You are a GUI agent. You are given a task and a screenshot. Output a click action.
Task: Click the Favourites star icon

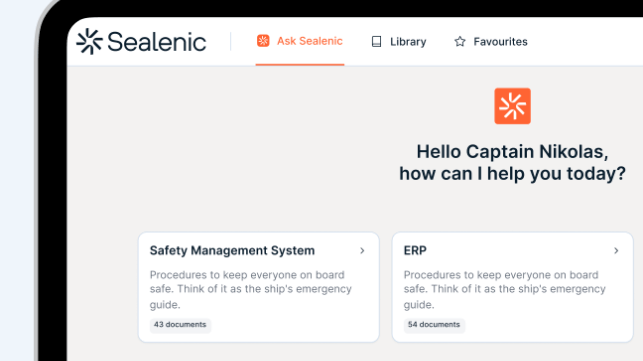(x=460, y=41)
